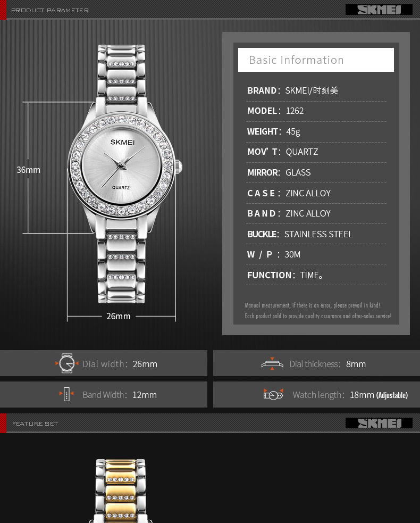Click the watch crown on the silver watch
The width and height of the screenshot is (420, 523).
pyautogui.click(x=179, y=166)
